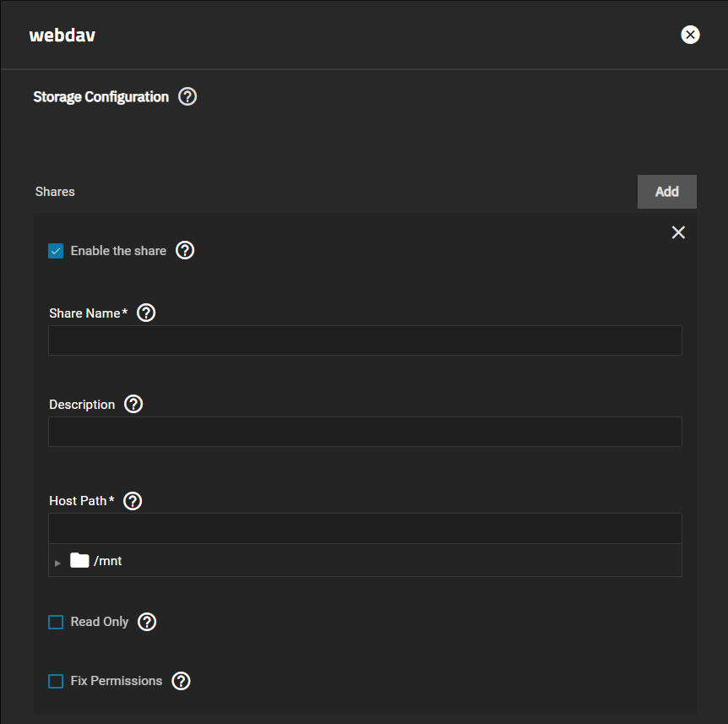728x724 pixels.
Task: Click help icon next to Enable the share
Action: coord(185,250)
